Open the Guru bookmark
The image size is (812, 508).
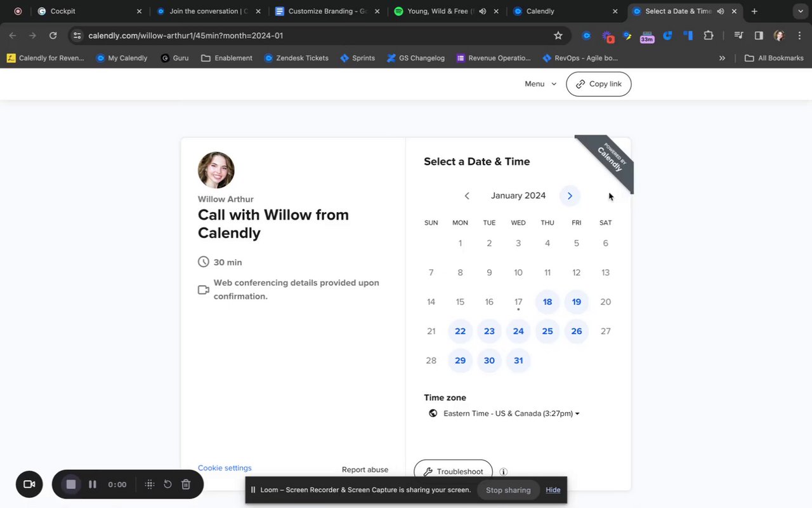174,58
